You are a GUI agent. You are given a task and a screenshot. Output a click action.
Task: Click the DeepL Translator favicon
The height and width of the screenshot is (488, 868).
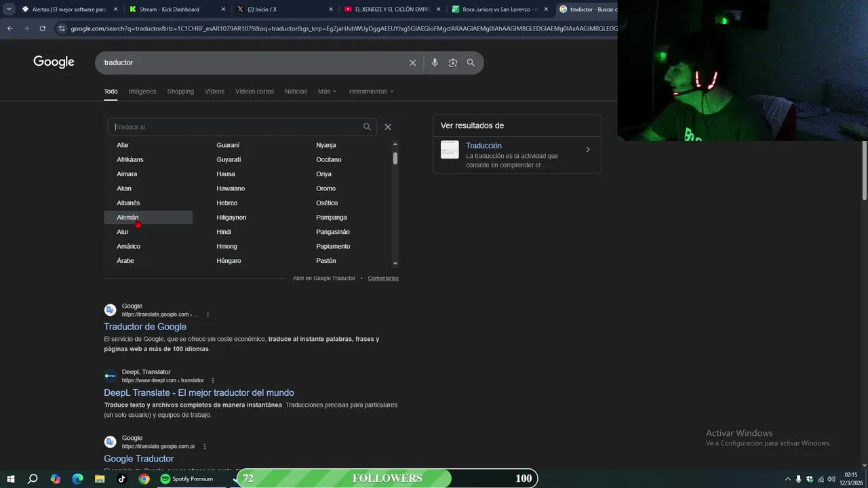coord(110,375)
